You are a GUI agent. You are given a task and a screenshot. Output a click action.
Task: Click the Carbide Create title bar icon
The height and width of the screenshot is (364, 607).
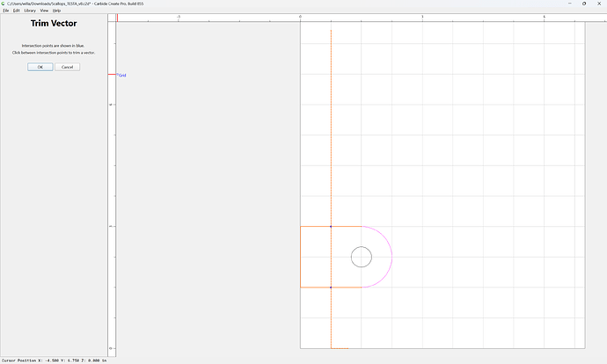pos(4,4)
